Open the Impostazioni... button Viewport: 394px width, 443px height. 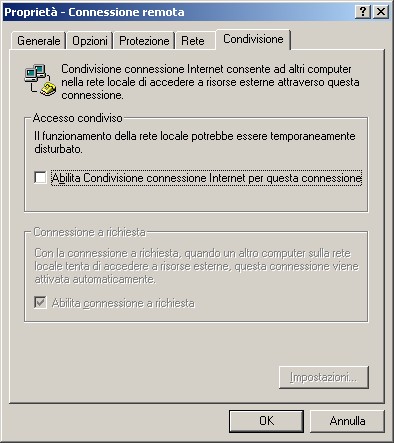324,377
